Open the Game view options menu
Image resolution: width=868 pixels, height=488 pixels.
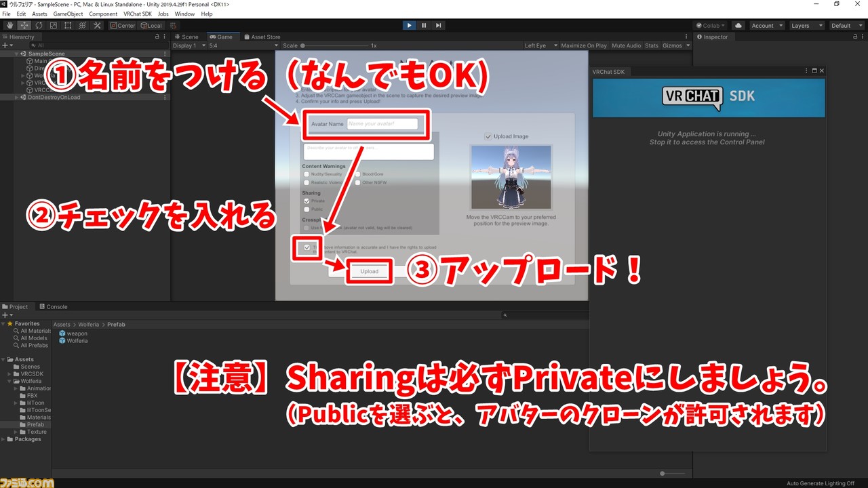pos(688,37)
